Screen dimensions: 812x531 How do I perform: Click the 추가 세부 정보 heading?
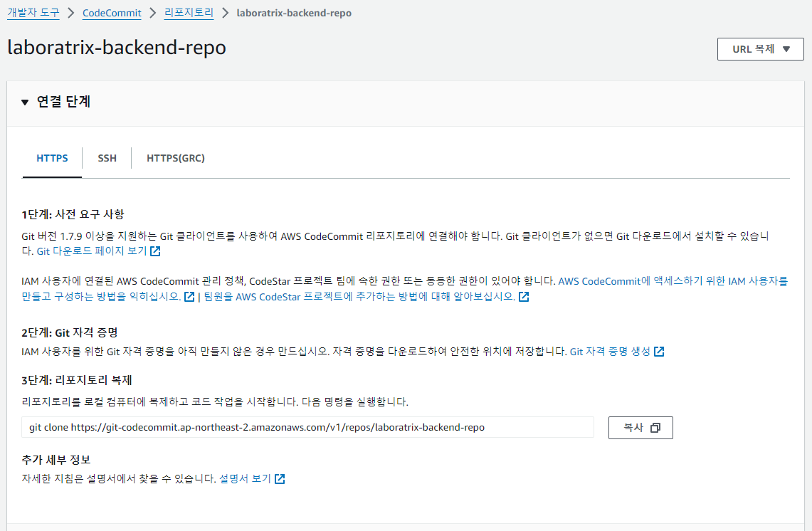tap(56, 460)
